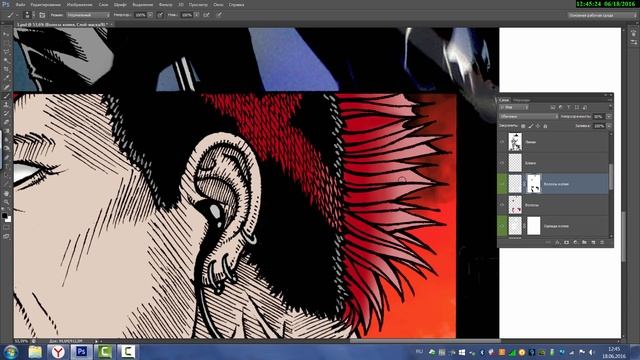
Task: Open the layer filter type dropdown in the Layers panel
Action: 514,107
